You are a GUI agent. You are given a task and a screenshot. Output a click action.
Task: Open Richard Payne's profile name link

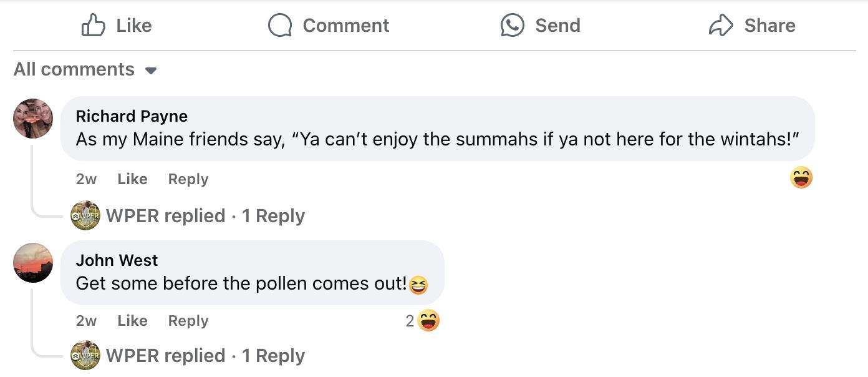(132, 116)
